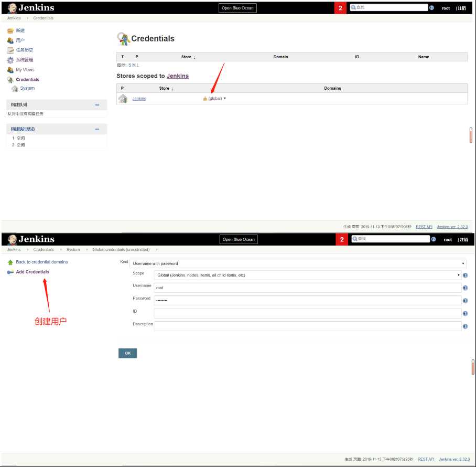Sort by Store column in the Credentials table
476x467 pixels.
tap(188, 57)
